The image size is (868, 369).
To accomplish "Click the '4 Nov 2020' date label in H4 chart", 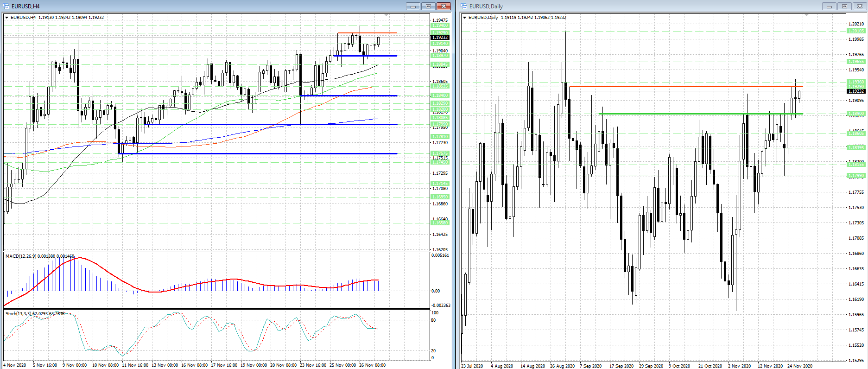I will point(15,365).
